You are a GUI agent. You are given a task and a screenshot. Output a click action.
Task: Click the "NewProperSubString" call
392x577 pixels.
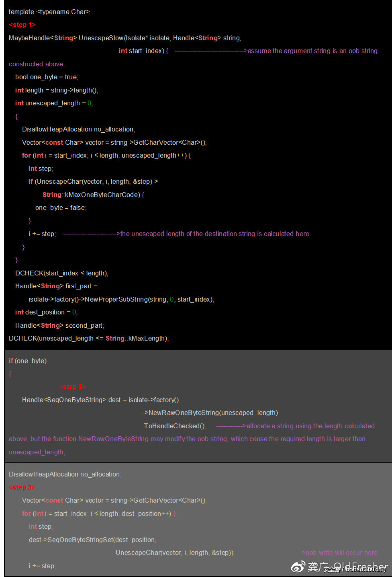coord(116,300)
